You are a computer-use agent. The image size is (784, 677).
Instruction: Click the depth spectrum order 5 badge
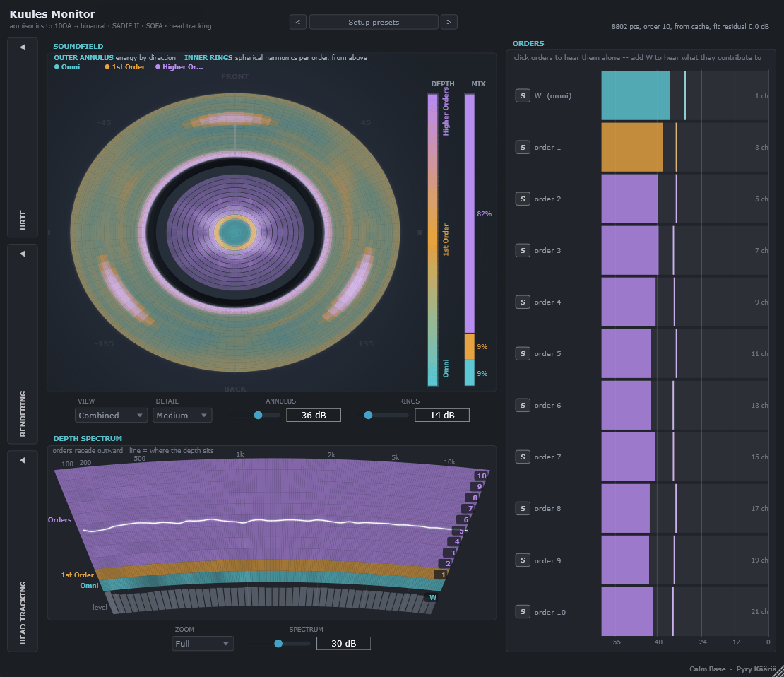[x=461, y=531]
